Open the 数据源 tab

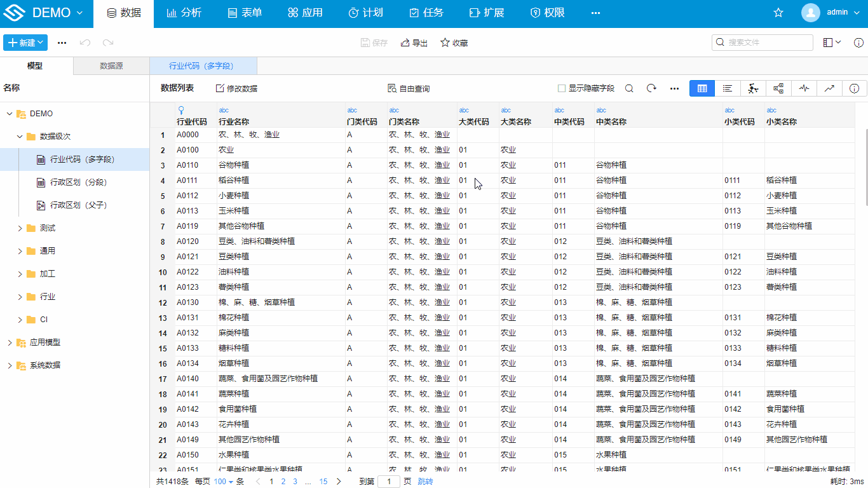coord(111,65)
